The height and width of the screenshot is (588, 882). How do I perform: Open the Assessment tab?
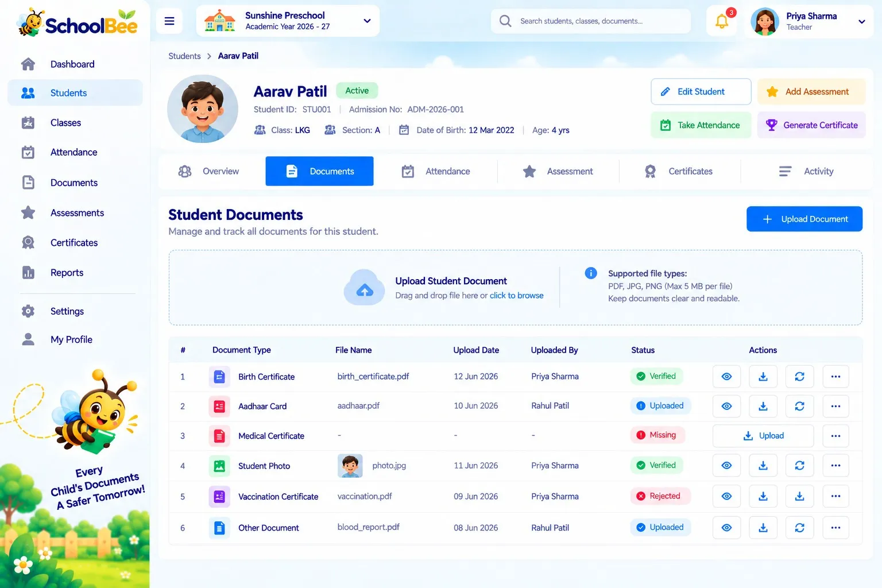pos(558,171)
